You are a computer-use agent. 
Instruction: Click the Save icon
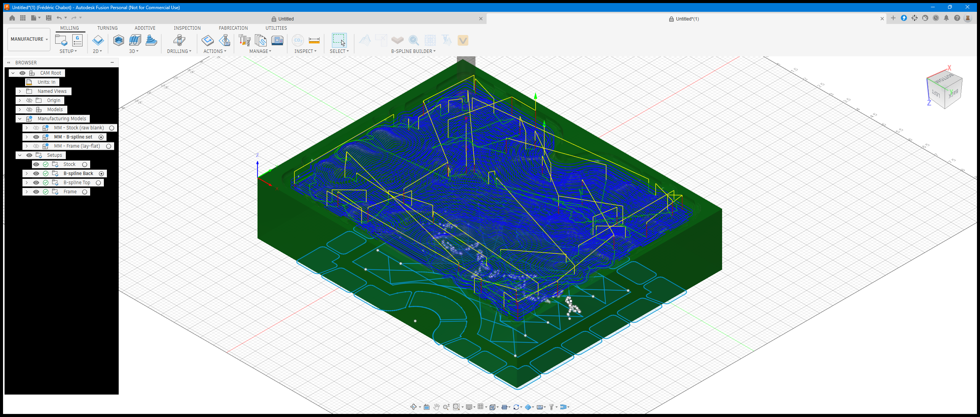[48, 18]
